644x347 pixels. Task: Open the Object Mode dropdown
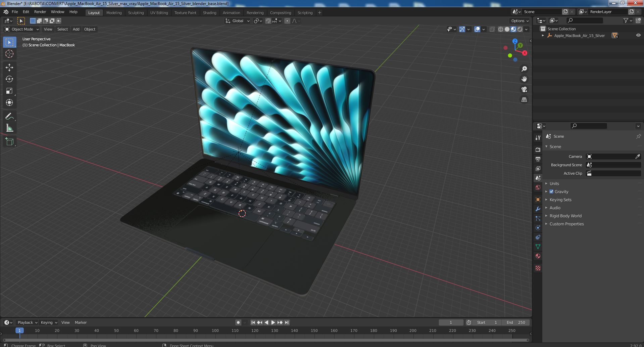[22, 29]
